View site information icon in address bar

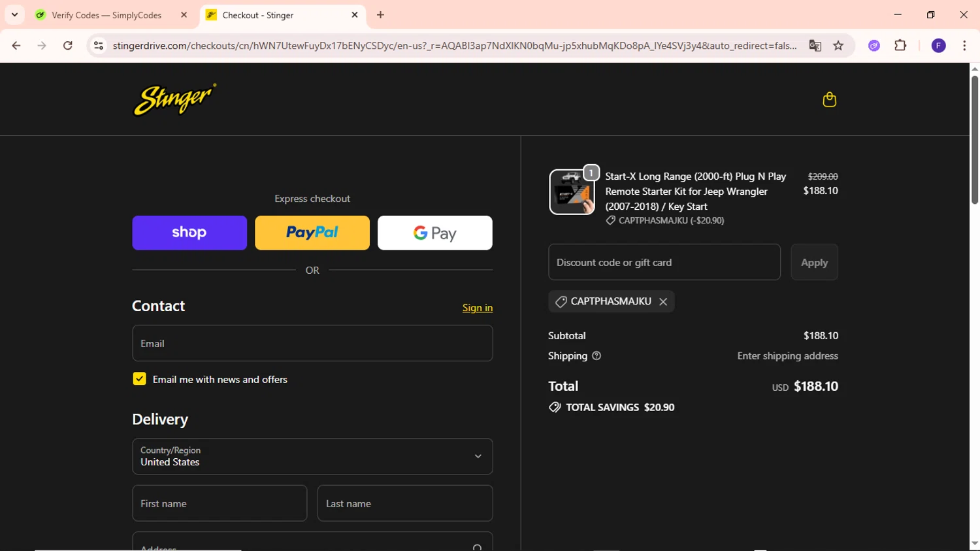(x=99, y=46)
